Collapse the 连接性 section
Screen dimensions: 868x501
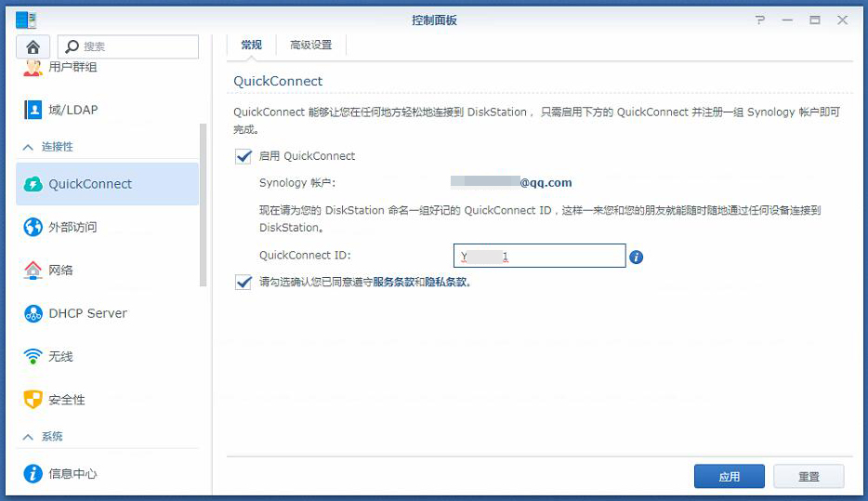tap(28, 147)
